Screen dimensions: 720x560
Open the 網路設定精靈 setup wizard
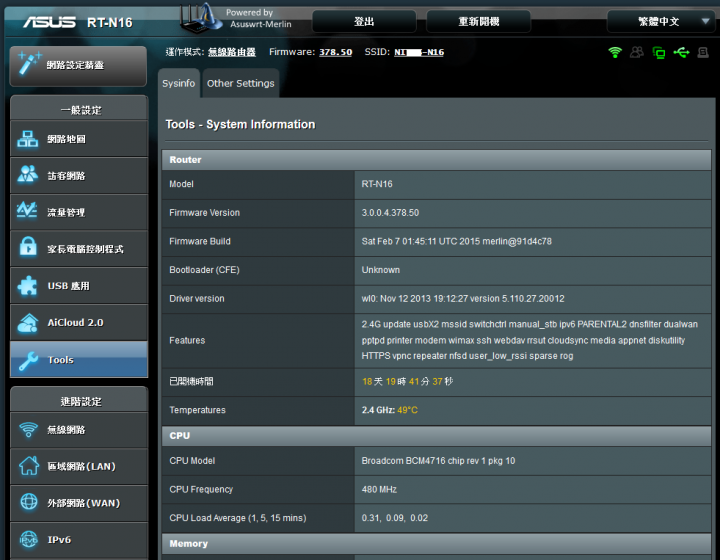pos(78,66)
